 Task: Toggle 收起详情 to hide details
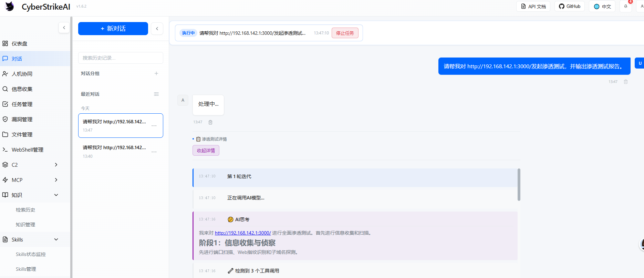pos(206,151)
